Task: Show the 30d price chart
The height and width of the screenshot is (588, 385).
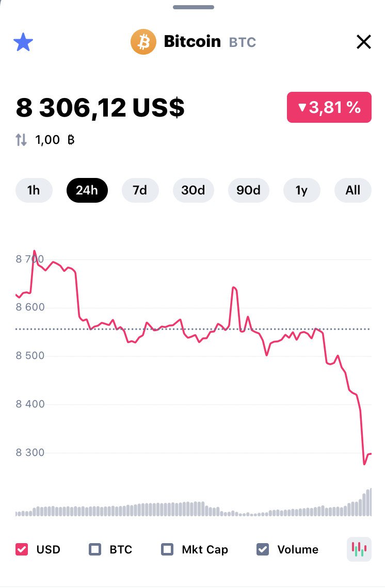Action: (x=193, y=190)
